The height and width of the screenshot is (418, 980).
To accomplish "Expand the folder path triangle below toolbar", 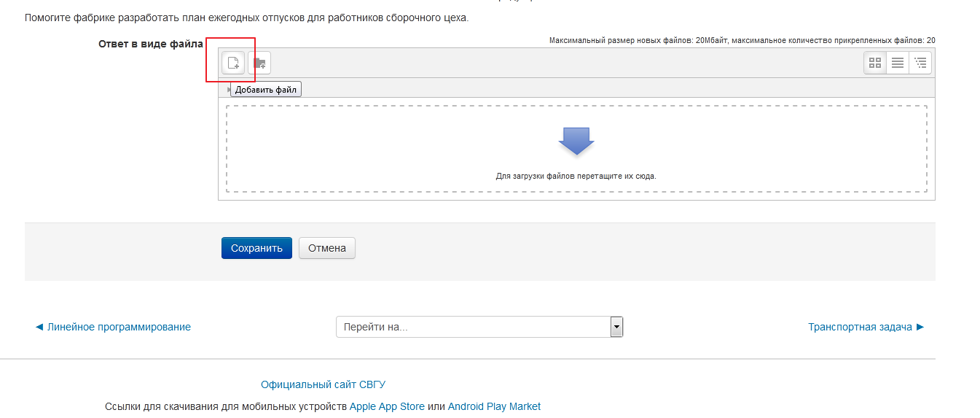I will (229, 90).
